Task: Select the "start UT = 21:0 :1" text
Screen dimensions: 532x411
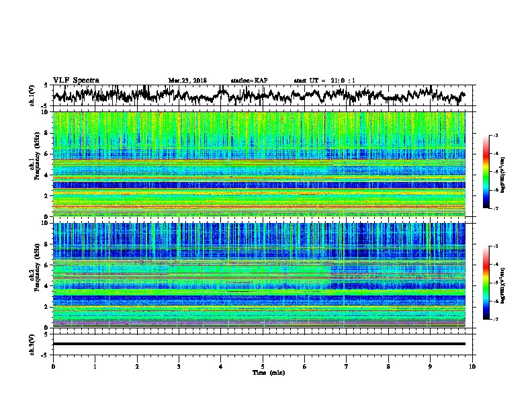Action: point(324,81)
